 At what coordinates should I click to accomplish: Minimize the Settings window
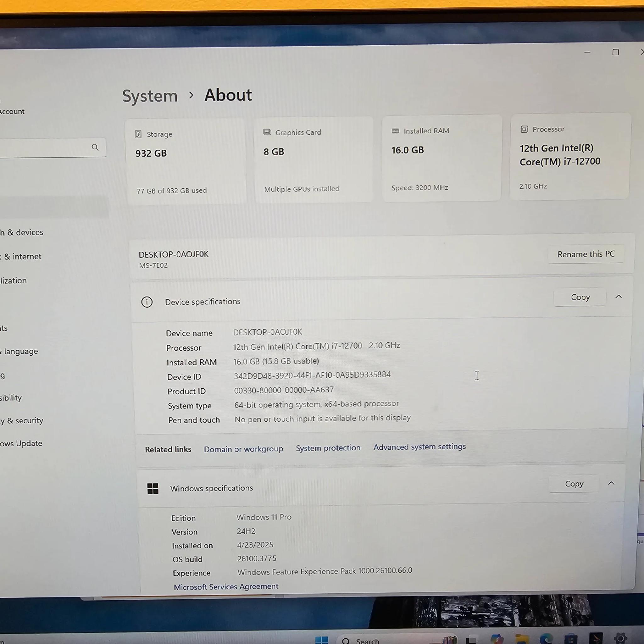[587, 52]
